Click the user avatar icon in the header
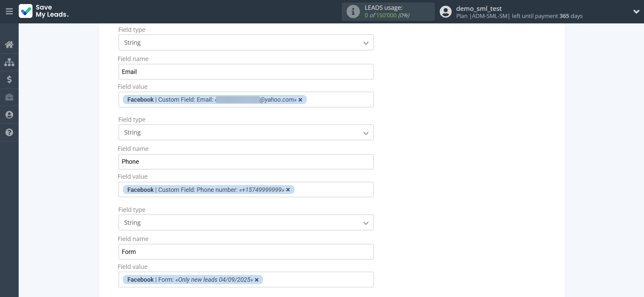This screenshot has height=297, width=644. tap(446, 12)
